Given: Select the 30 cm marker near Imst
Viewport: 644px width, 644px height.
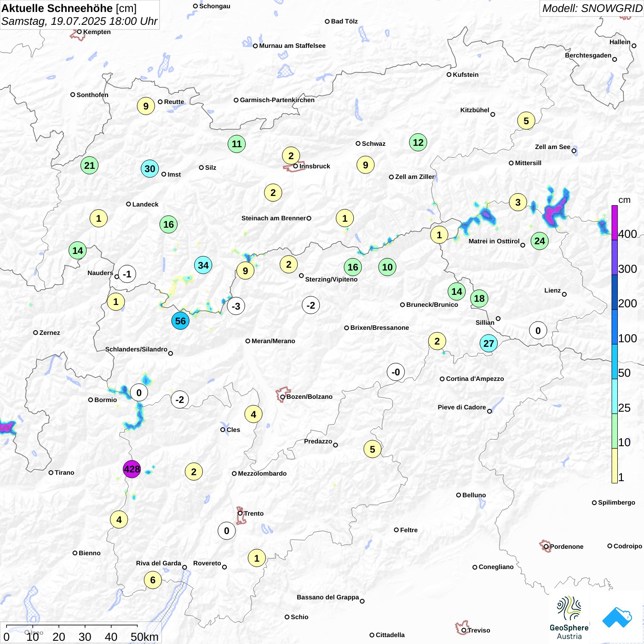Looking at the screenshot, I should (149, 169).
